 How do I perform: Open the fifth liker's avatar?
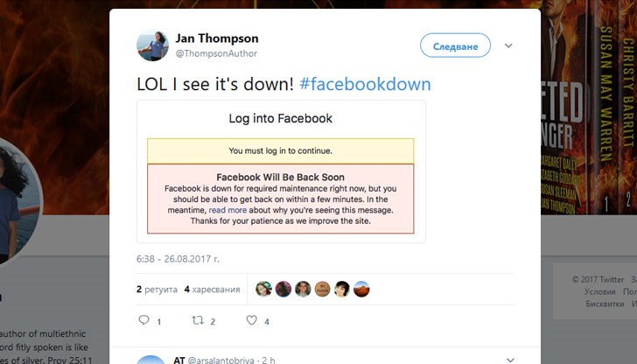(341, 289)
